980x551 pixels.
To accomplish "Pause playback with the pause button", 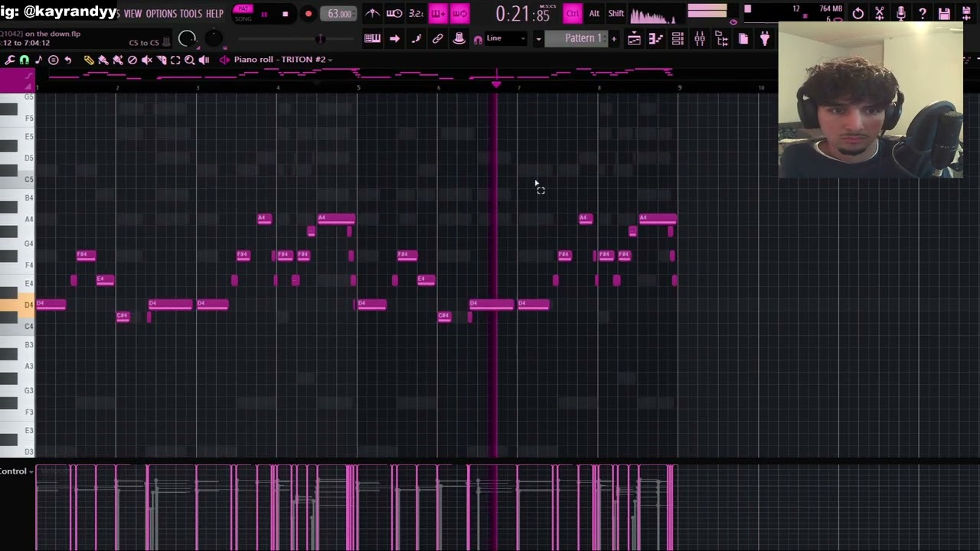I will tap(264, 14).
